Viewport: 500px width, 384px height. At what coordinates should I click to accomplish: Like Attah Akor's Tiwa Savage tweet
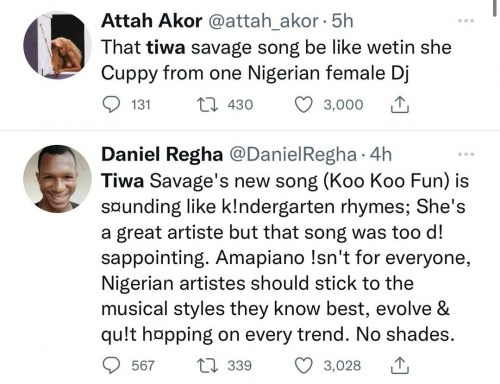pos(304,105)
